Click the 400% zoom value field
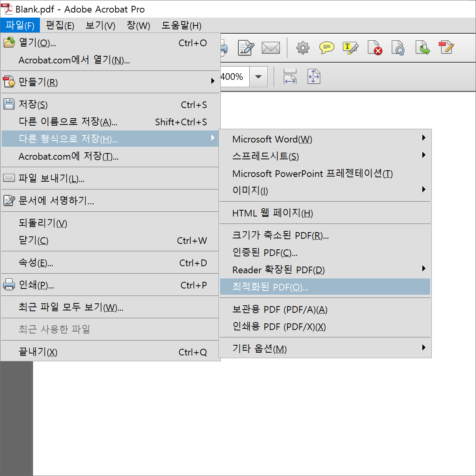476x476 pixels. (x=235, y=77)
